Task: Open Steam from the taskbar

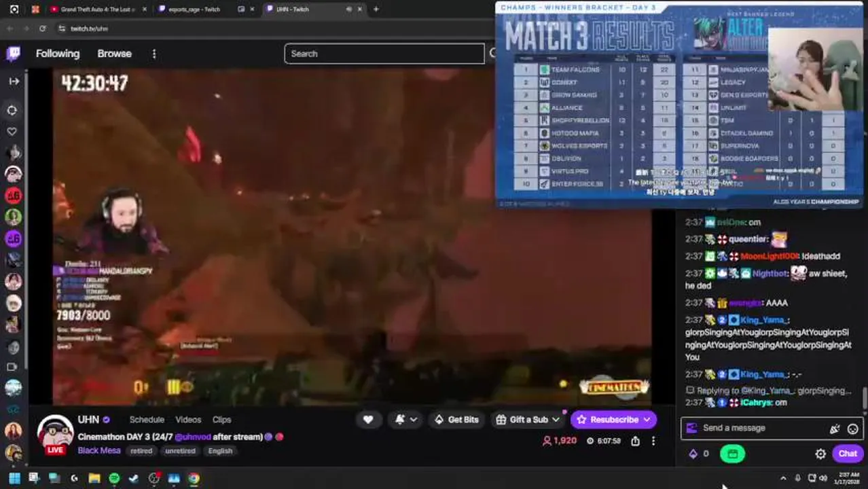Action: point(134,478)
